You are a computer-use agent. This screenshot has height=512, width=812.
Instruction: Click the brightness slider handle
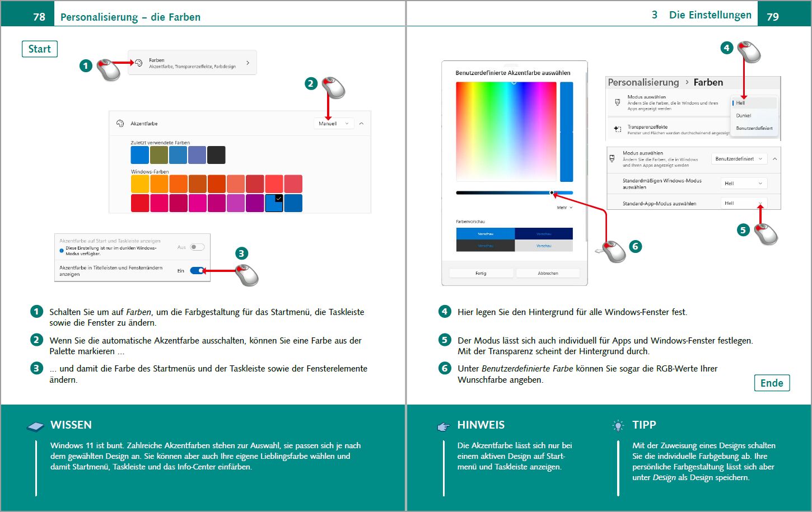552,192
